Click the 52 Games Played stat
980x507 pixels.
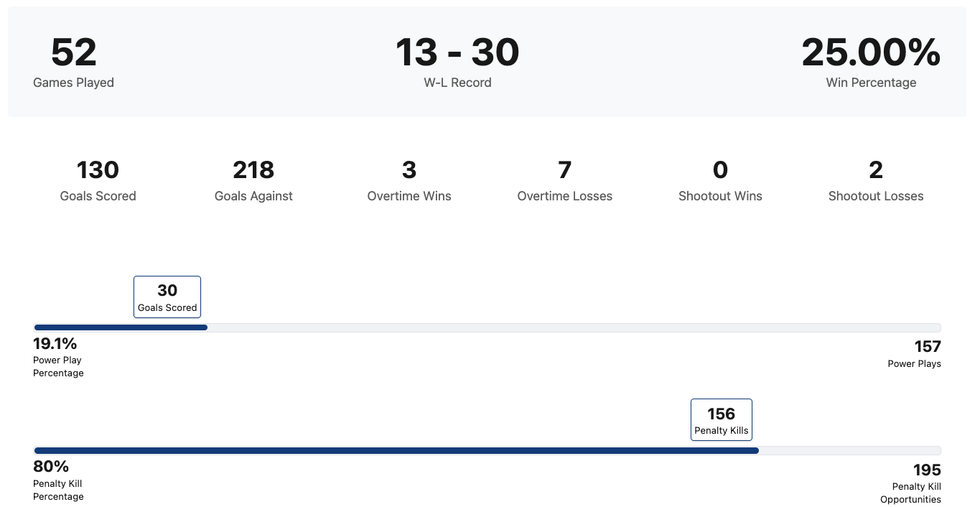[x=73, y=53]
